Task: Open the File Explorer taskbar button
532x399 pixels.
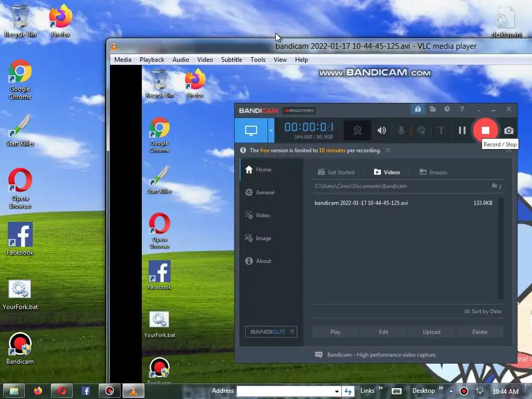Action: click(14, 391)
